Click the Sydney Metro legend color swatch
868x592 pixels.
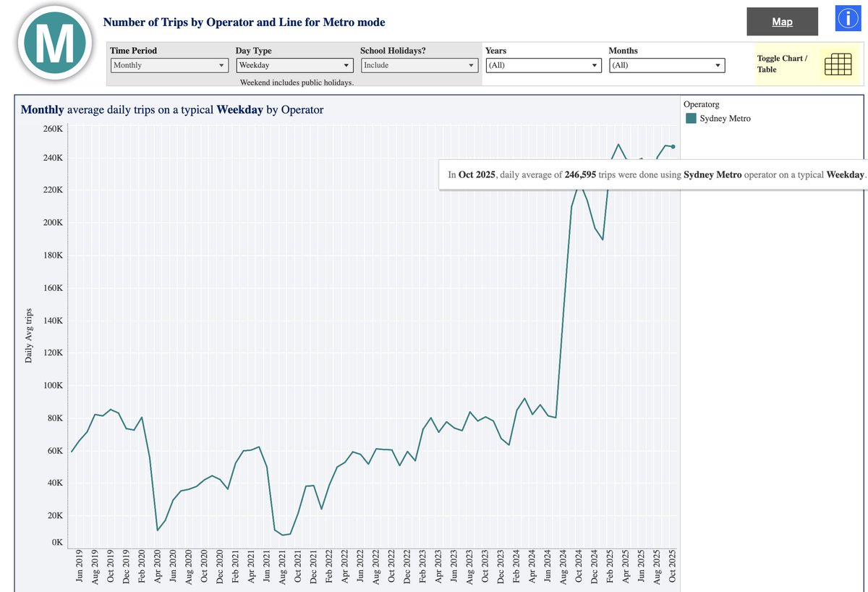[x=691, y=118]
